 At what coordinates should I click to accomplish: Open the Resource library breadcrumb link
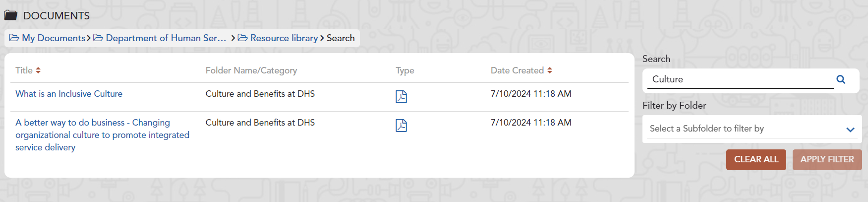(284, 38)
